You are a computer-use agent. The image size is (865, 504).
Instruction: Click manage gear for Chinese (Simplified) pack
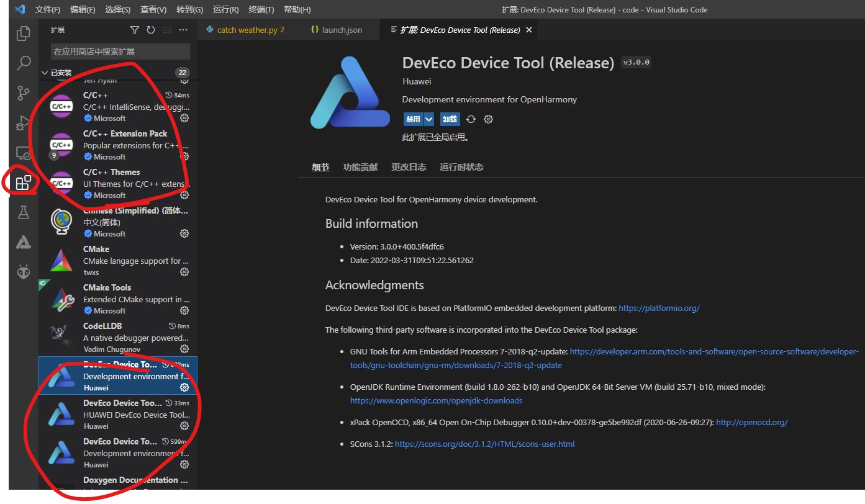click(184, 233)
